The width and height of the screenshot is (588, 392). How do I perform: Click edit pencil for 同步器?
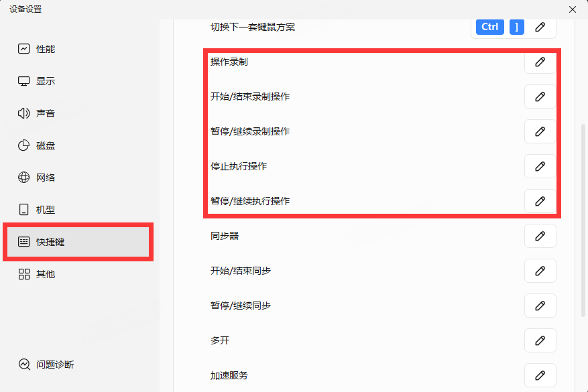[540, 236]
